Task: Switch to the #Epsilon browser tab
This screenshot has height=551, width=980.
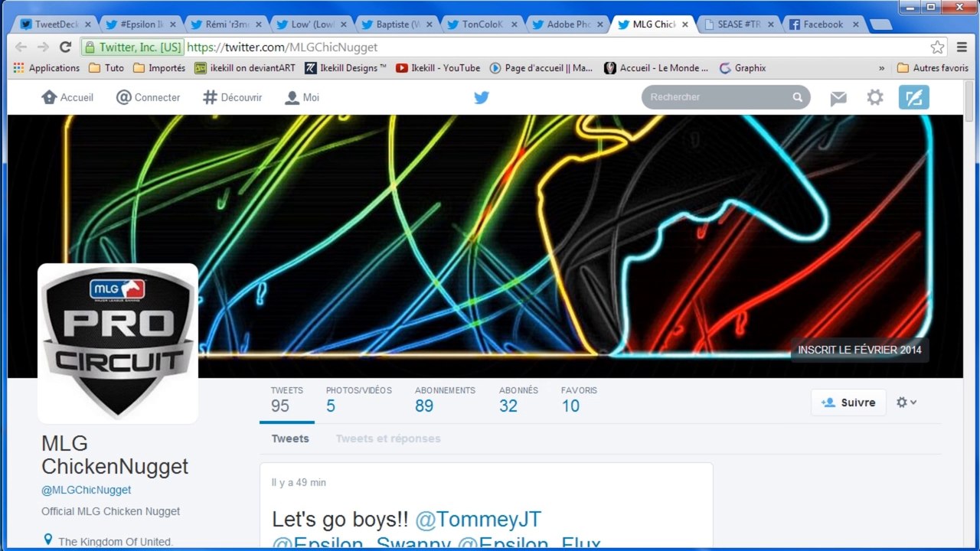Action: pos(142,24)
